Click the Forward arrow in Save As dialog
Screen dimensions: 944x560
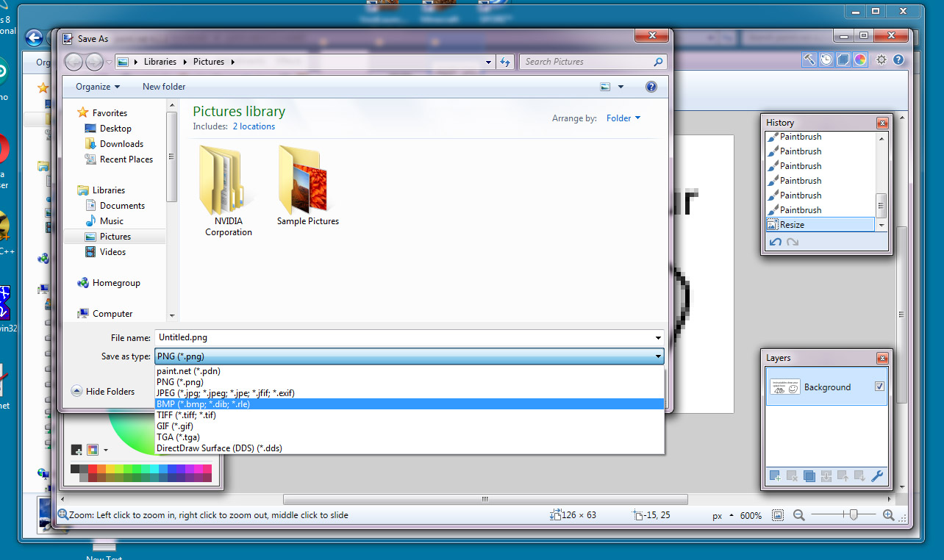95,62
